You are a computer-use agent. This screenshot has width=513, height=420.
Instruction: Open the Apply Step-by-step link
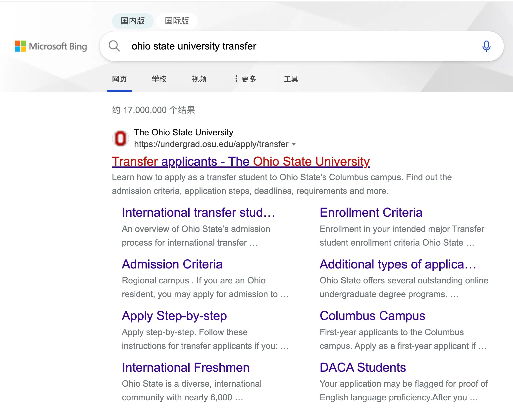tap(174, 316)
